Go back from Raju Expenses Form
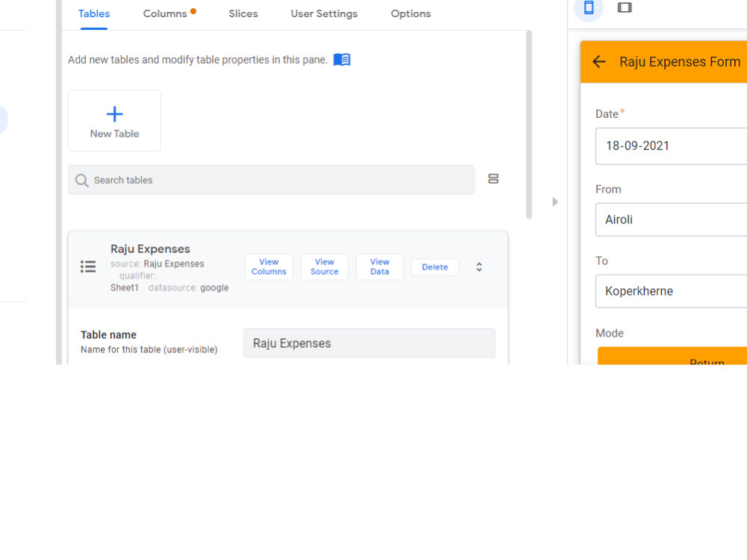The width and height of the screenshot is (747, 560). click(x=599, y=61)
